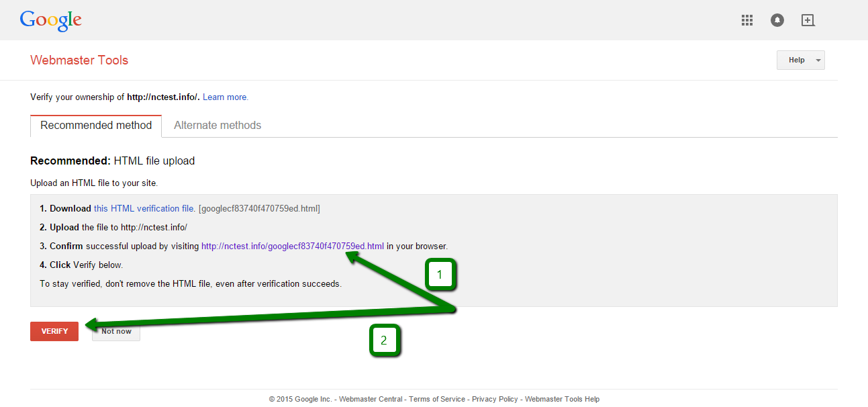Viewport: 868px width, 407px height.
Task: Click the Google logo
Action: tap(51, 20)
